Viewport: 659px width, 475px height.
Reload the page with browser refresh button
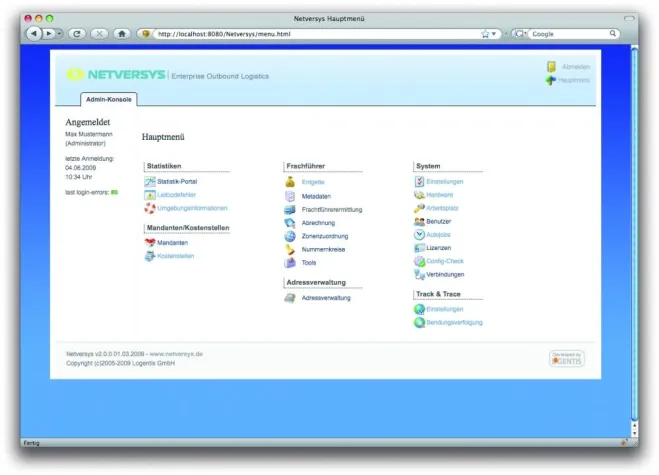tap(77, 33)
